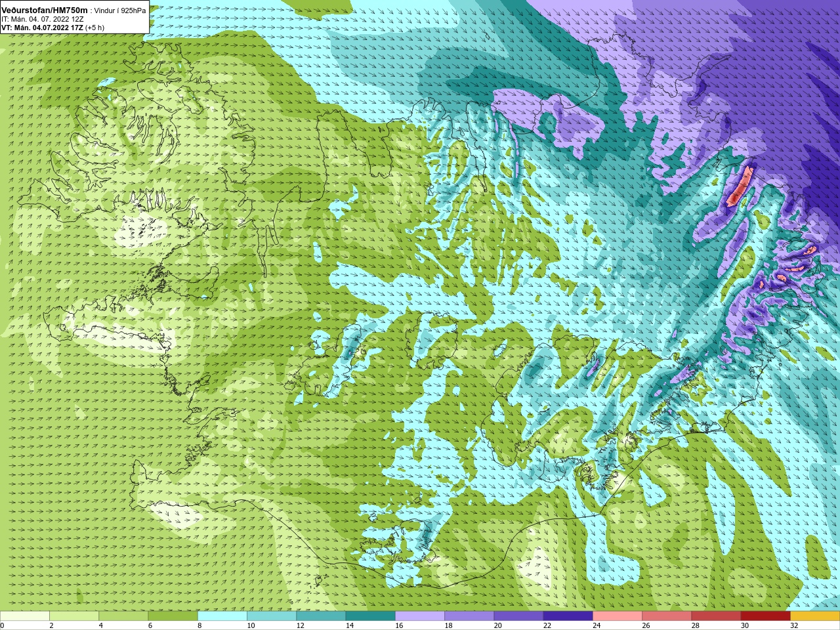The image size is (840, 630).
Task: Pick the dark red legend swatch between 30 and 32
Action: tap(765, 616)
